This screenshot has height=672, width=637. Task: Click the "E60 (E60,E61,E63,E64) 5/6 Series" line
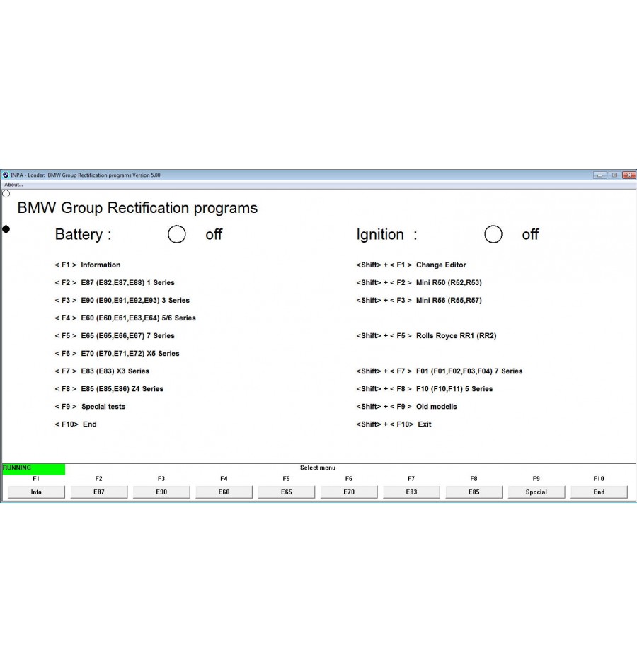[x=125, y=318]
